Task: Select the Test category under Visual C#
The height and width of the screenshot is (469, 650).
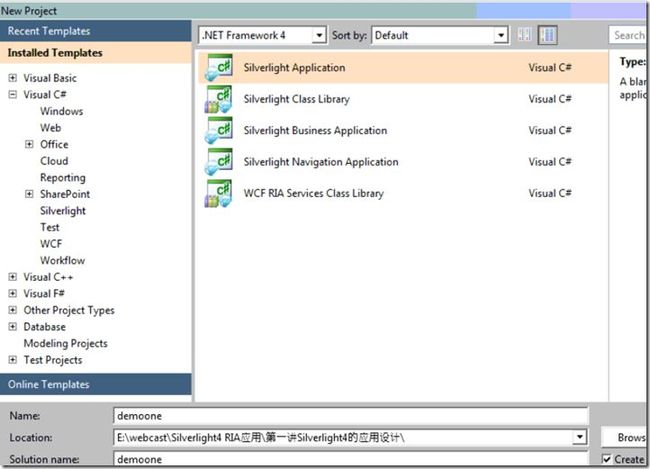Action: point(50,227)
